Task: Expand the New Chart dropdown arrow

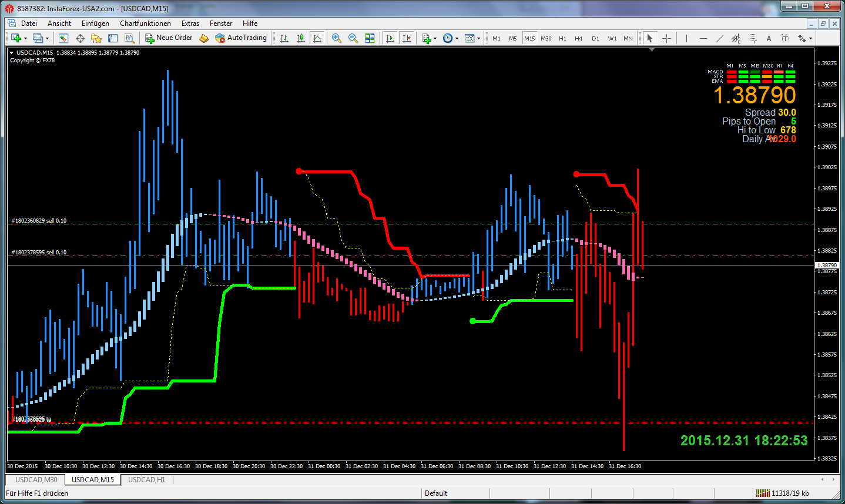Action: 25,39
